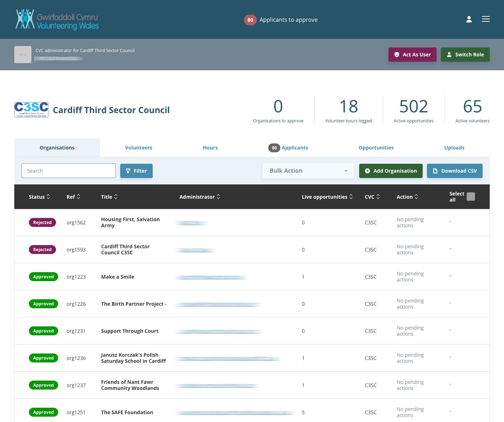Click the Organisations to approve stat
Viewport: 504px width, 422px height.
[x=278, y=111]
